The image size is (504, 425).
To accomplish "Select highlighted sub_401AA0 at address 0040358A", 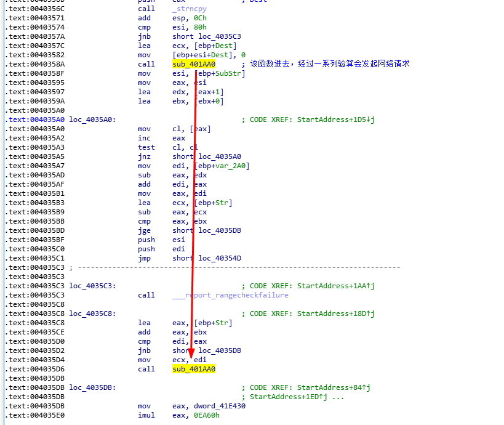I will (x=194, y=64).
